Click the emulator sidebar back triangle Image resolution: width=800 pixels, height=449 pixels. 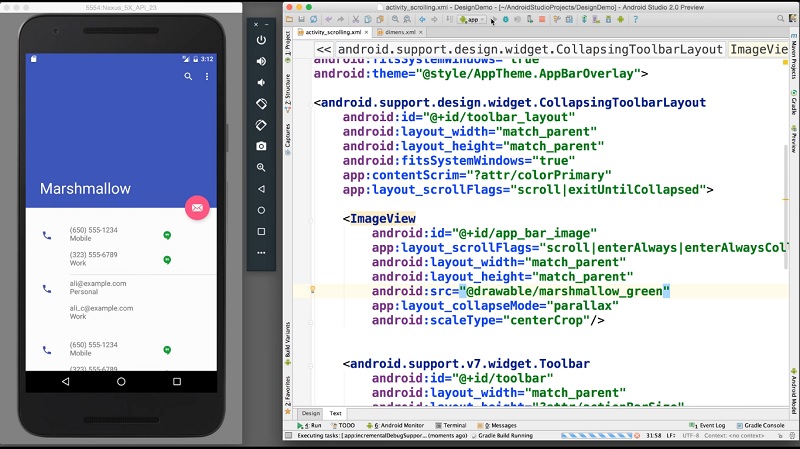click(261, 189)
